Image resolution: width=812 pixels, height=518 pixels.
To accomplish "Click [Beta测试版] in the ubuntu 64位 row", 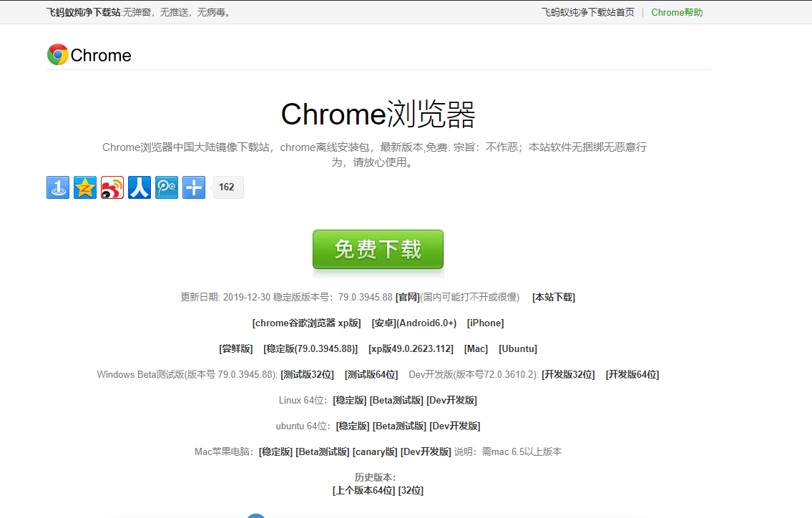I will tap(399, 426).
